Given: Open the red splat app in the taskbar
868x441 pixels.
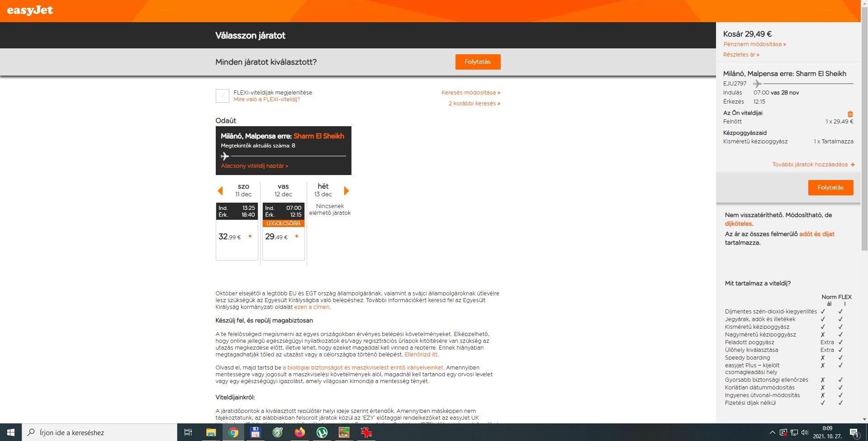Looking at the screenshot, I should click(x=366, y=432).
